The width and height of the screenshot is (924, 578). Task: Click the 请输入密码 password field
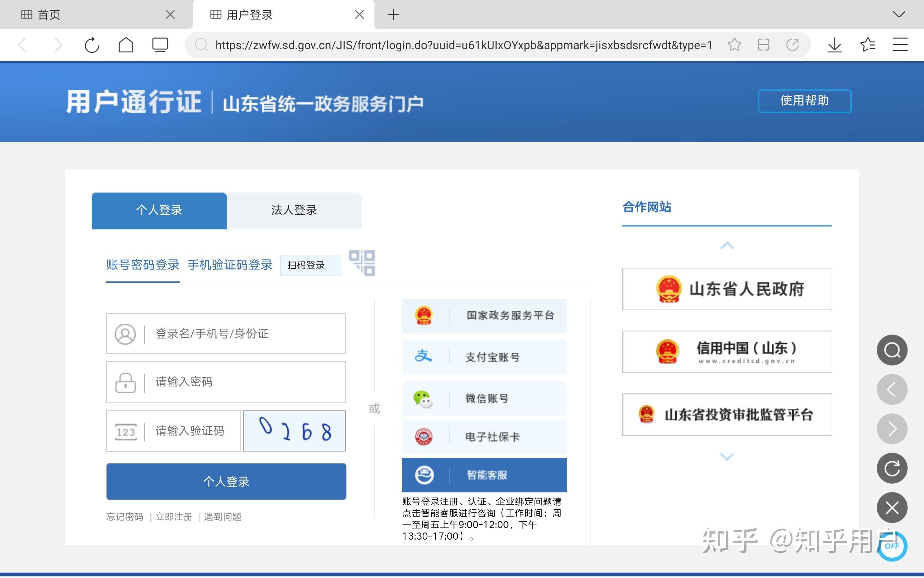click(226, 382)
